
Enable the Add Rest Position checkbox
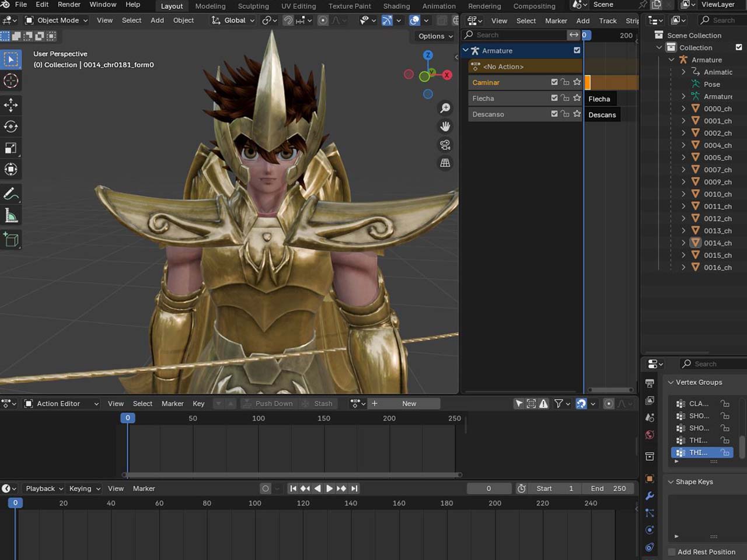tap(672, 552)
